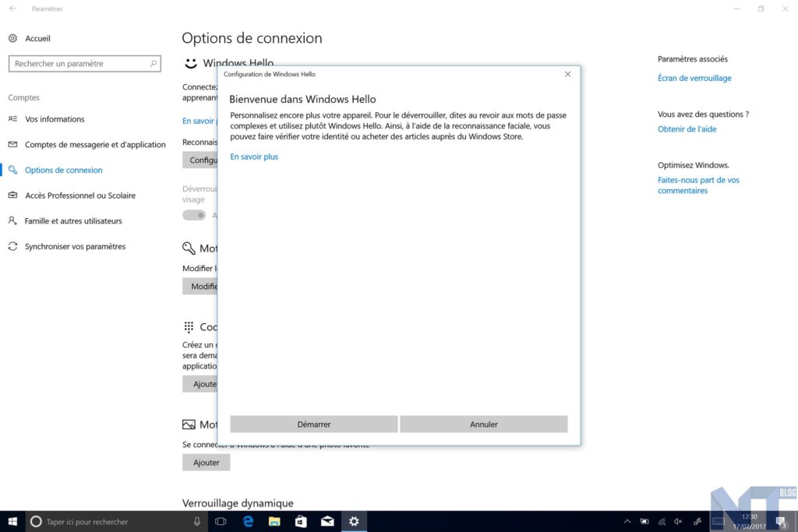Launch Microsoft Edge from taskbar
Image resolution: width=798 pixels, height=532 pixels.
248,521
